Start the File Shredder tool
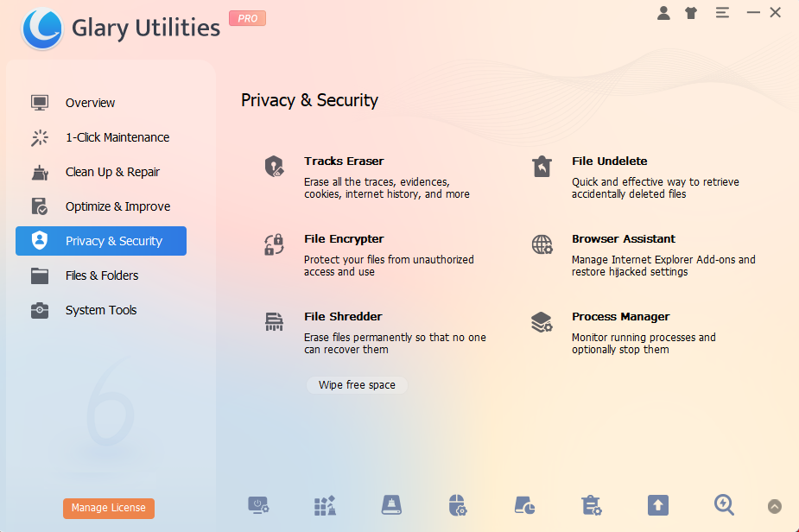Image resolution: width=799 pixels, height=532 pixels. click(x=343, y=316)
